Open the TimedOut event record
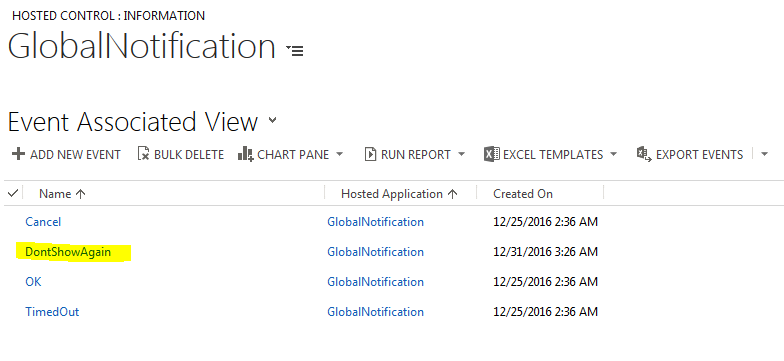Screen dimensions: 784x361 (52, 312)
